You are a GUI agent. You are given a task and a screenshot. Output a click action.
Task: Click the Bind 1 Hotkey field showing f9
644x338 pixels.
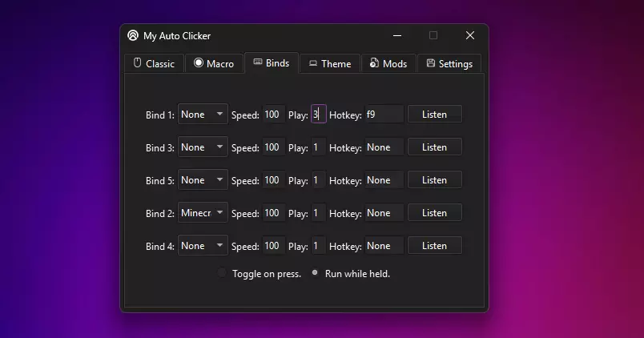(x=384, y=115)
